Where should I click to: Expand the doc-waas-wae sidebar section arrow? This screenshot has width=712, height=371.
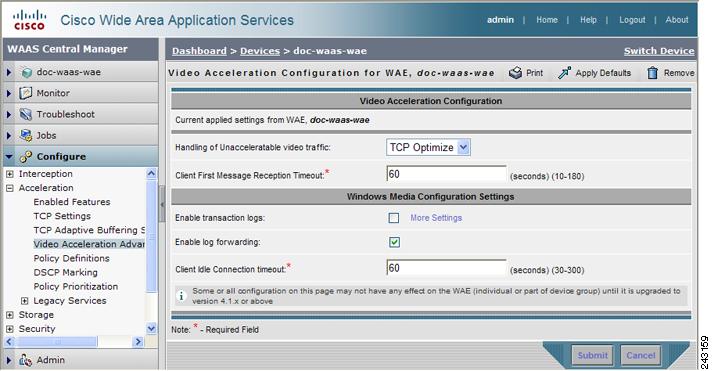coord(9,72)
